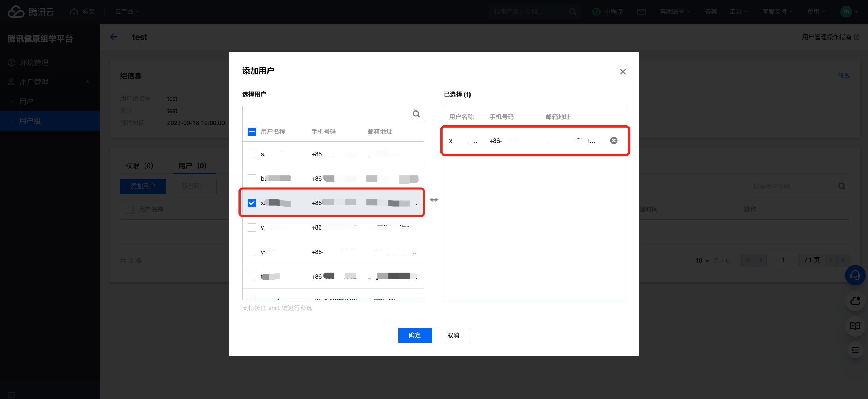
Task: Uncheck the checked user row starting with x
Action: click(252, 203)
